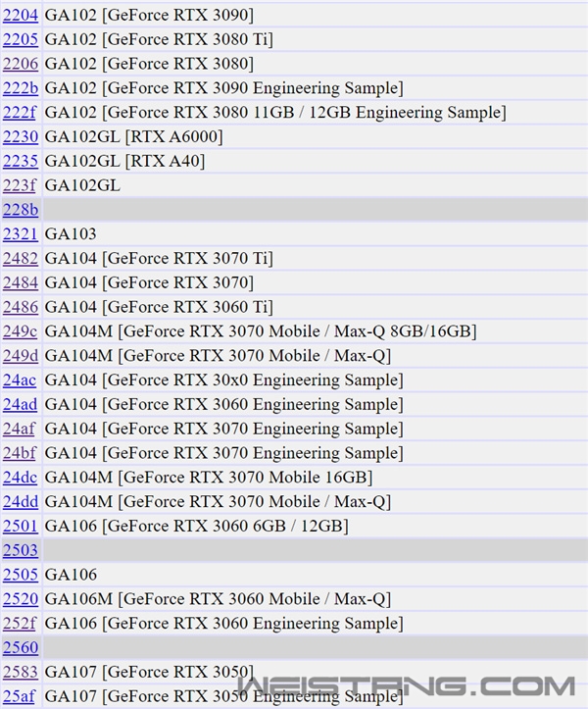Click the 2484 device ID link
The width and height of the screenshot is (588, 709).
(x=20, y=282)
